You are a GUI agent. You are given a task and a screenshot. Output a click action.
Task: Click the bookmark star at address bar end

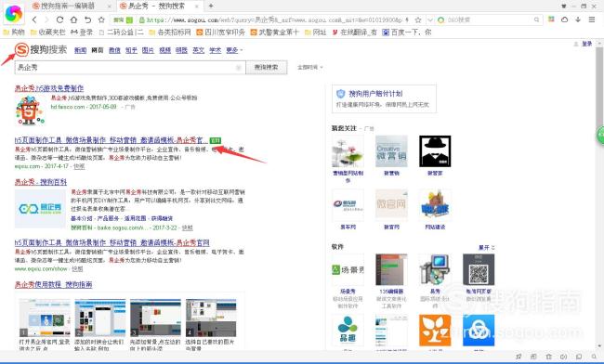coord(418,19)
